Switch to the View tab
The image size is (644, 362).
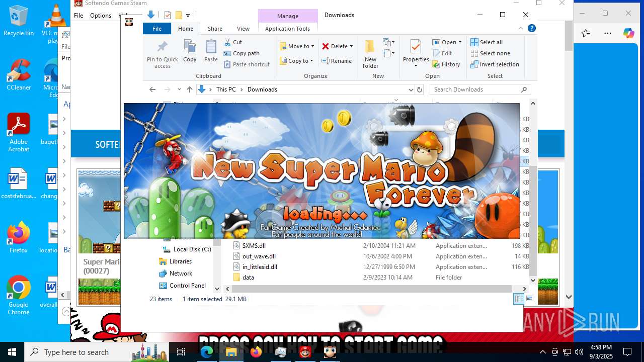[243, 29]
